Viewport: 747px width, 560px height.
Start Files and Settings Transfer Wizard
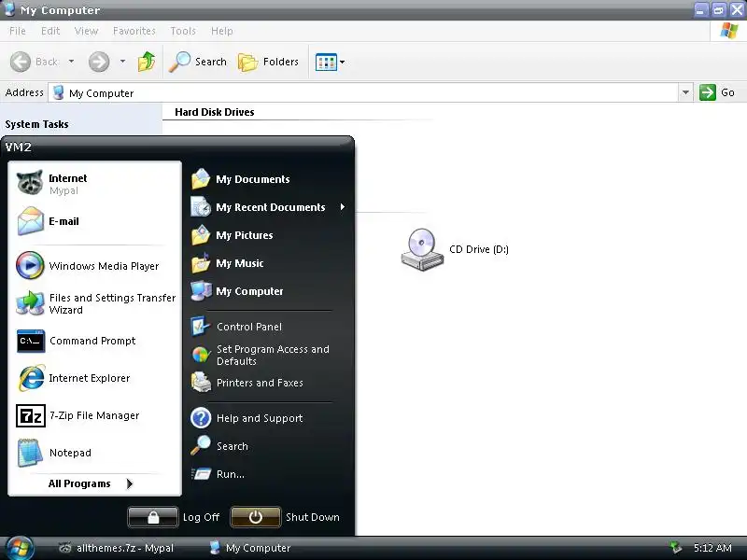pos(94,303)
